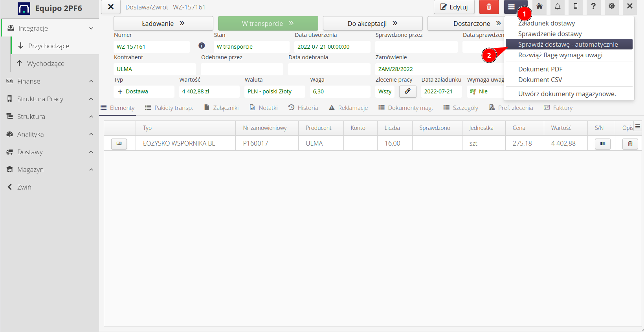Expand the Dostawy sidebar section
The height and width of the screenshot is (332, 644).
point(50,152)
